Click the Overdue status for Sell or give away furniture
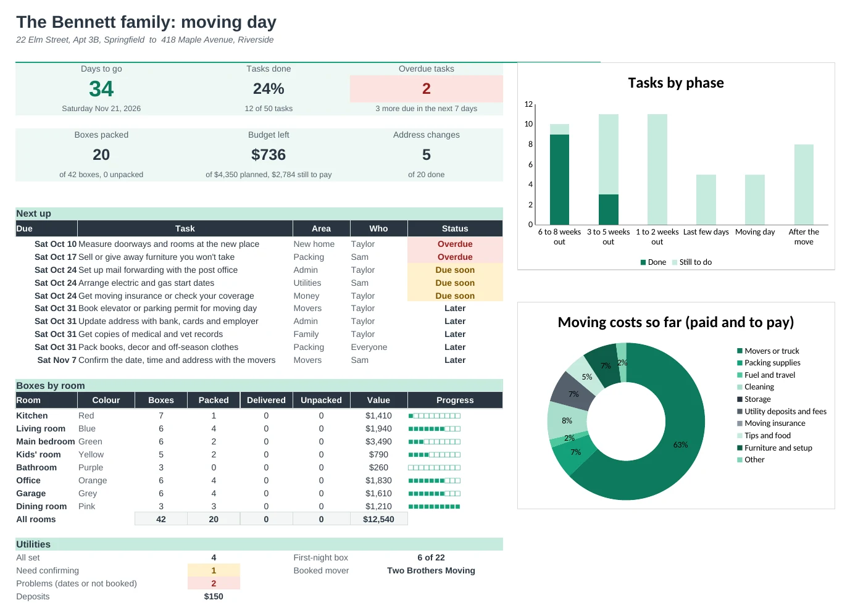 click(x=455, y=257)
